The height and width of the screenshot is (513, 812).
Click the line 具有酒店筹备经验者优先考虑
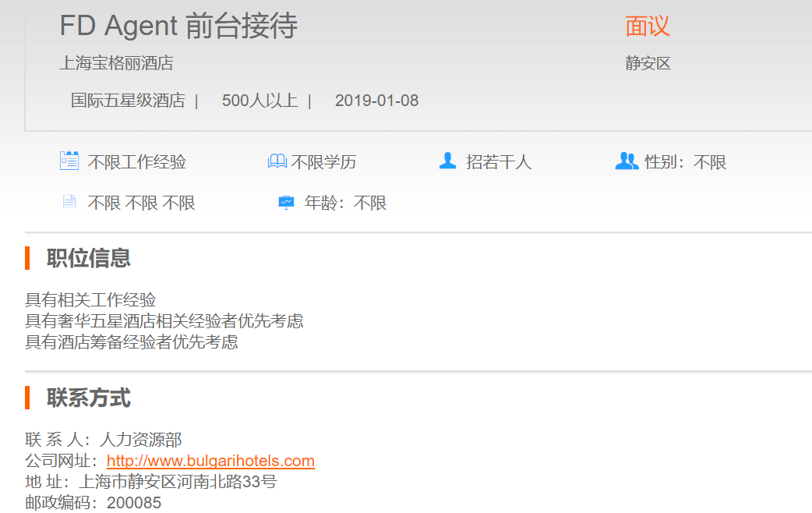[131, 342]
